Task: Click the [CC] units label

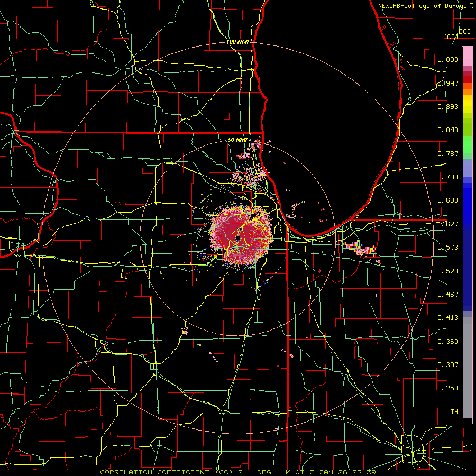Action: [452, 36]
